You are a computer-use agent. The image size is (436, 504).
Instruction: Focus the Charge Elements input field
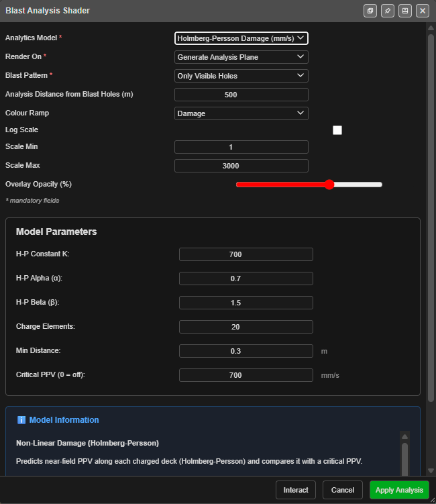tap(246, 327)
